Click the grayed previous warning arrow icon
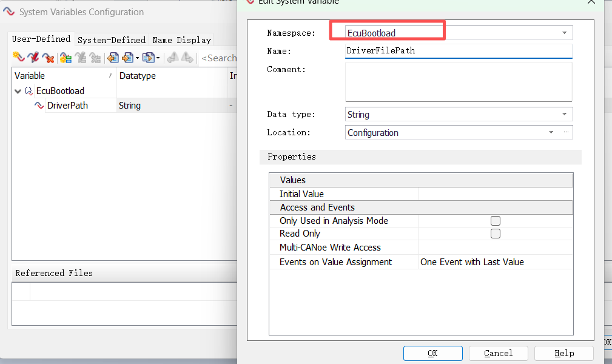612x364 pixels. click(x=172, y=58)
